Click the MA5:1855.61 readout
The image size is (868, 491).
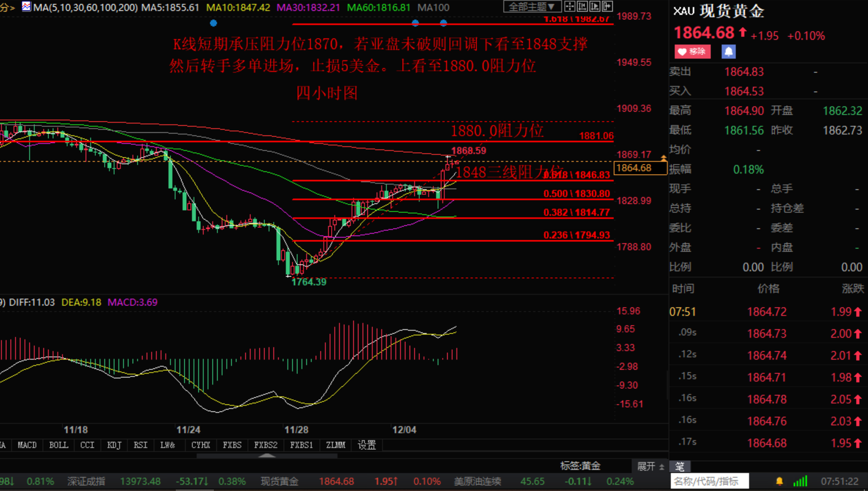pyautogui.click(x=170, y=8)
